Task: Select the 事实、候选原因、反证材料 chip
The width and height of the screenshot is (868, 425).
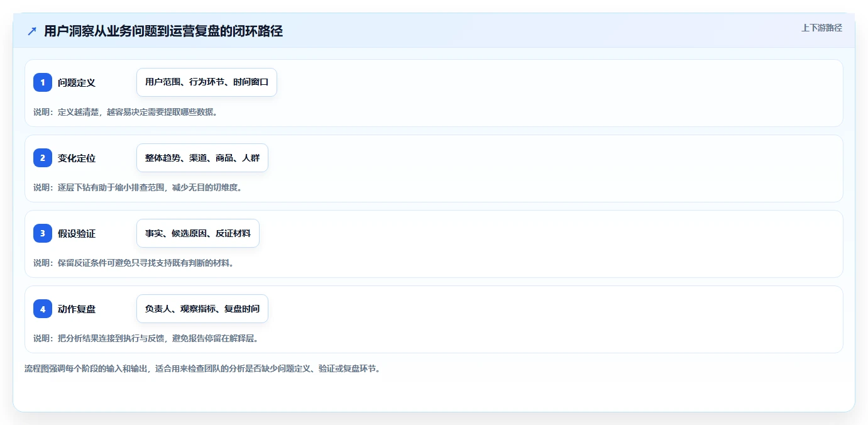Action: click(198, 233)
